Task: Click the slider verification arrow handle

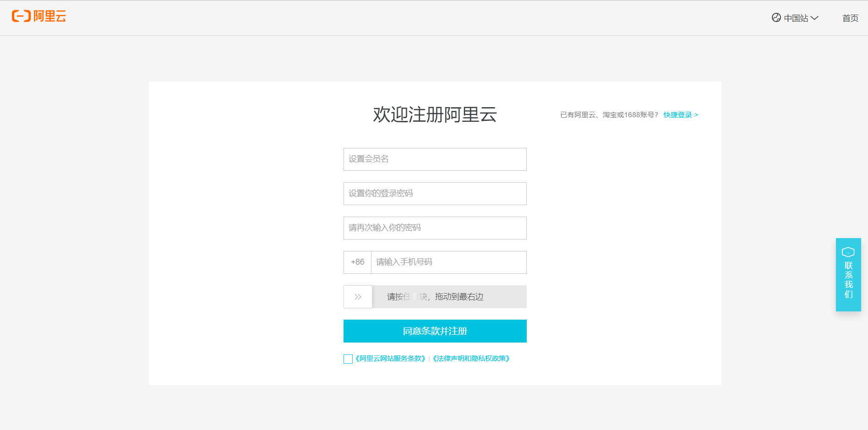Action: click(358, 297)
